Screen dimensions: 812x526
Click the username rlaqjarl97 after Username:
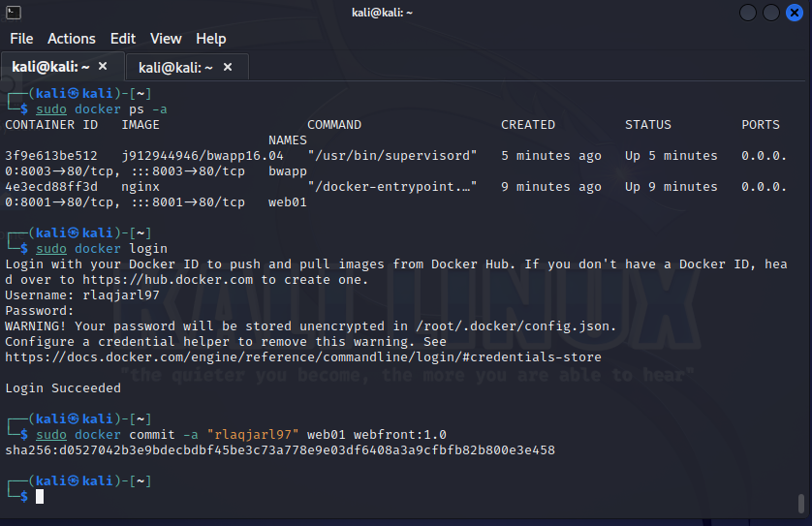coord(121,295)
